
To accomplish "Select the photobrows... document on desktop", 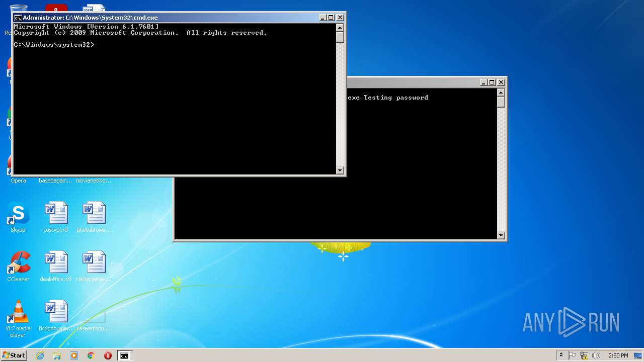I will 94,217.
